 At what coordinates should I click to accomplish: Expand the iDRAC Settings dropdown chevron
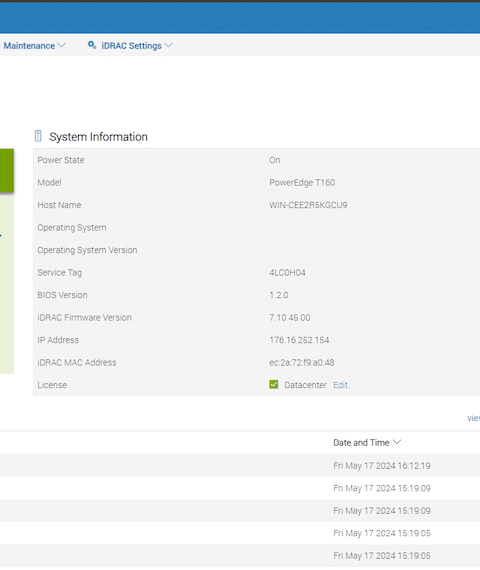[168, 45]
